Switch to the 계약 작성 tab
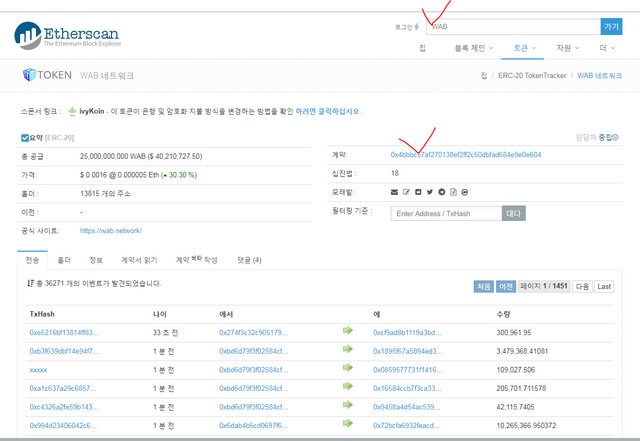This screenshot has height=441, width=640. 196,260
